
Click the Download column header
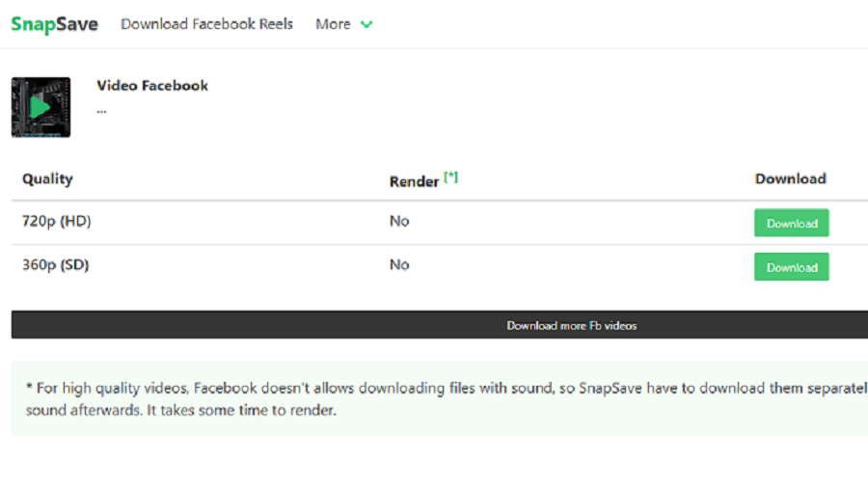coord(790,179)
